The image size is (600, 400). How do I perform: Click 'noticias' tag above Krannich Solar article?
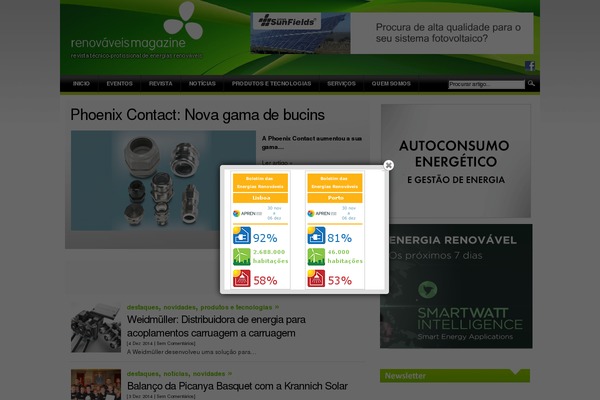[176, 374]
